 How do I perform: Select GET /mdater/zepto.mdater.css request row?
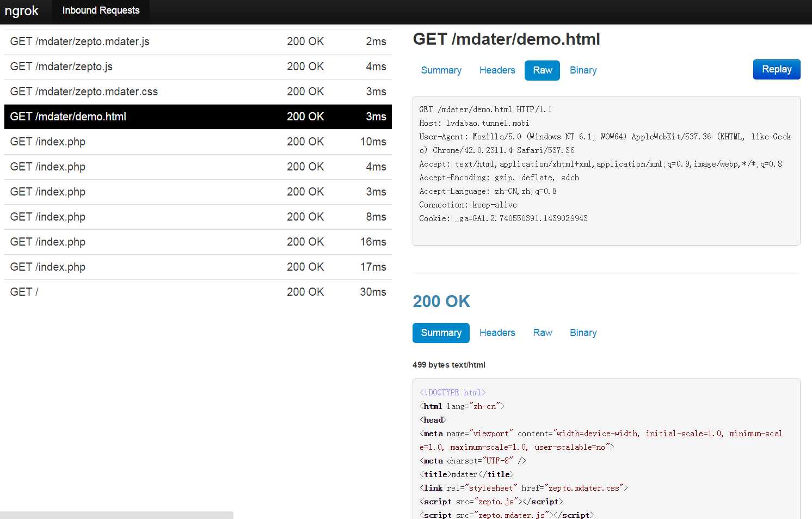coord(198,91)
